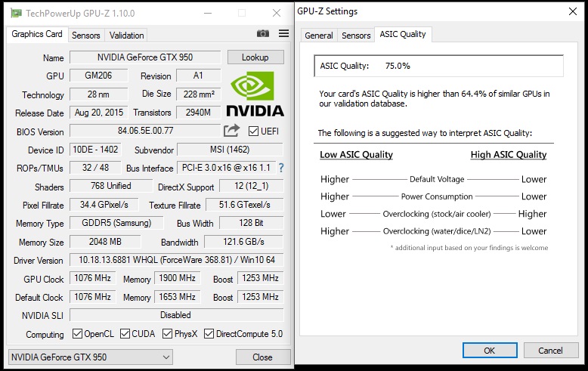Image resolution: width=588 pixels, height=371 pixels.
Task: Click the GPU-Z title bar app icon
Action: click(x=16, y=14)
